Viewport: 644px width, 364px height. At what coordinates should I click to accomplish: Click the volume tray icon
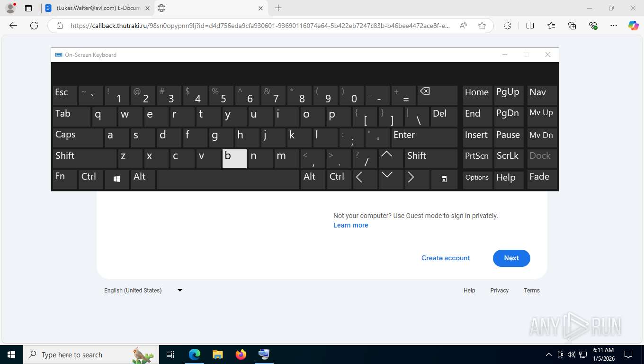tap(571, 355)
